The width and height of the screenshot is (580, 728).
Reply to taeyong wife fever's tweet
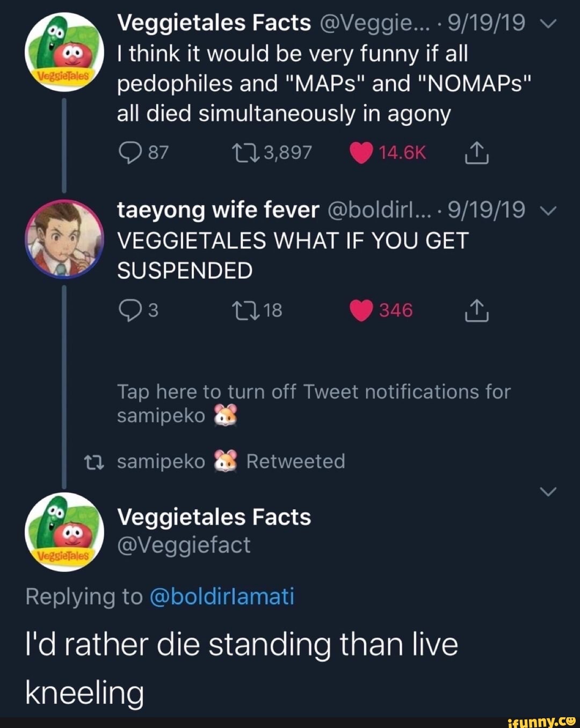click(128, 310)
